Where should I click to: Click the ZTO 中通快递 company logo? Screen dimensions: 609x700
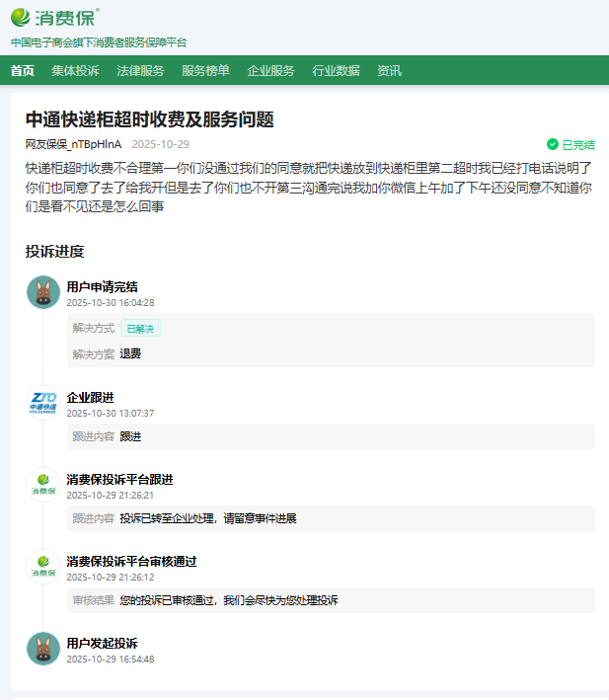[x=43, y=403]
